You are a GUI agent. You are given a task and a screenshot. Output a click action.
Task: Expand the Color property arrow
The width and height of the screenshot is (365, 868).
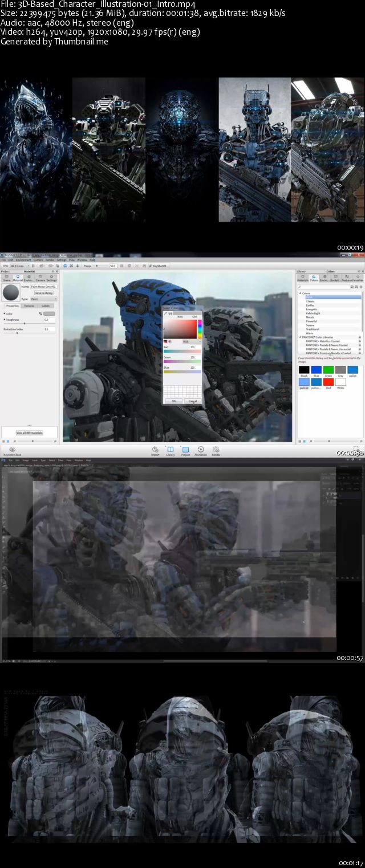(5, 313)
